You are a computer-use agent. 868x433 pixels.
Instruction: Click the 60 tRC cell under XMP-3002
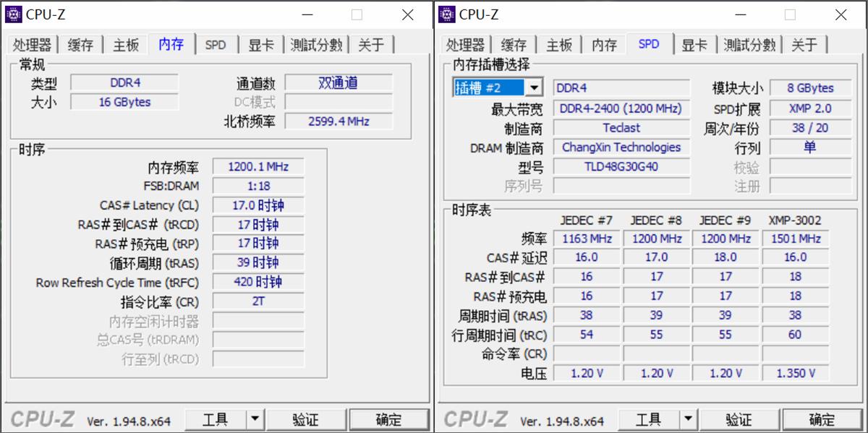[796, 335]
